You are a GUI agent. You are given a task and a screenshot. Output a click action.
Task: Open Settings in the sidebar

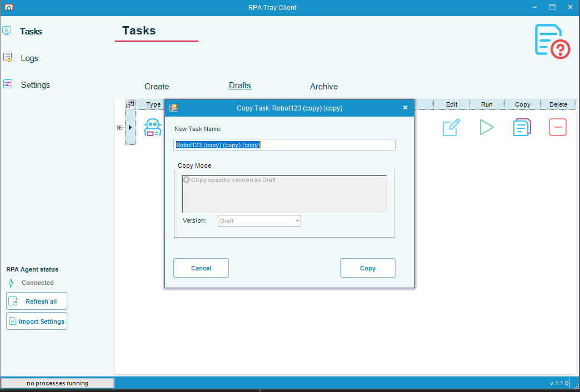tap(35, 85)
